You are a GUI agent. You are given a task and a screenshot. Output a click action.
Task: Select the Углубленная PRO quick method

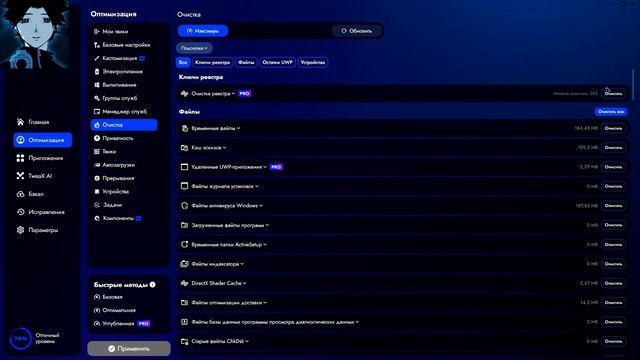tap(122, 324)
